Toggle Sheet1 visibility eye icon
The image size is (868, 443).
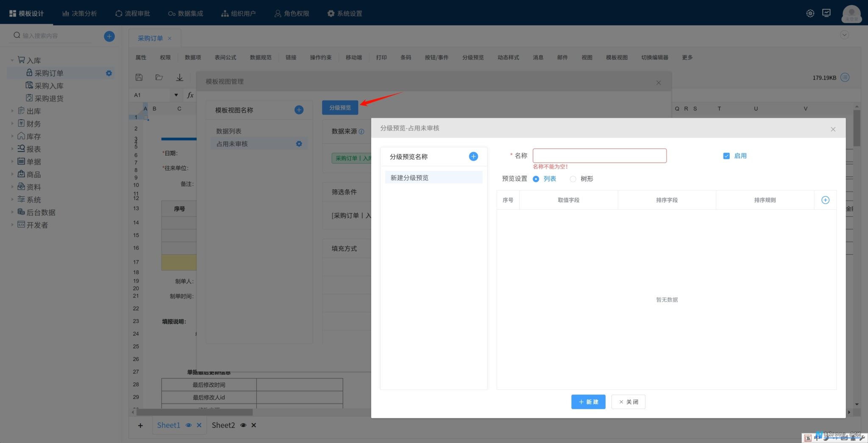189,425
